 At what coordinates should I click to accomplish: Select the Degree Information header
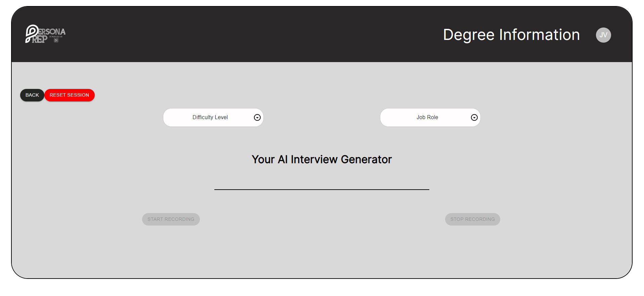(511, 35)
